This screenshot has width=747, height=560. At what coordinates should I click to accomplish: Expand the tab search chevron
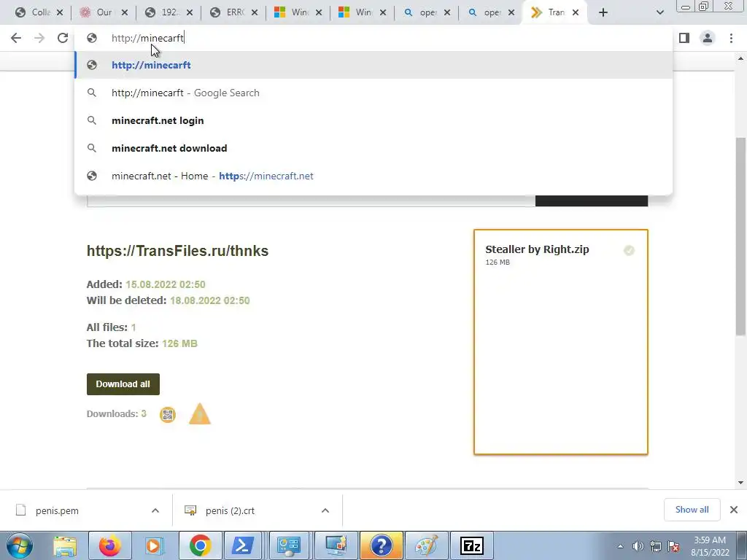[659, 12]
